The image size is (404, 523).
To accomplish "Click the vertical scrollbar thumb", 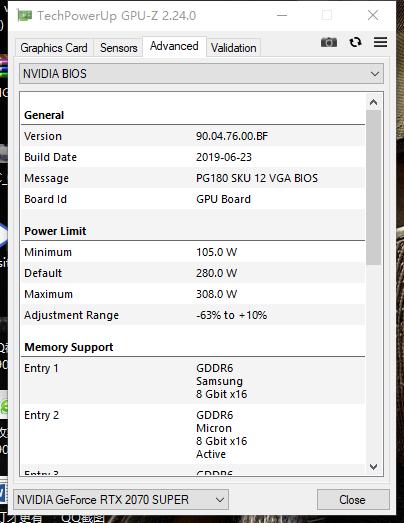I will [x=374, y=187].
